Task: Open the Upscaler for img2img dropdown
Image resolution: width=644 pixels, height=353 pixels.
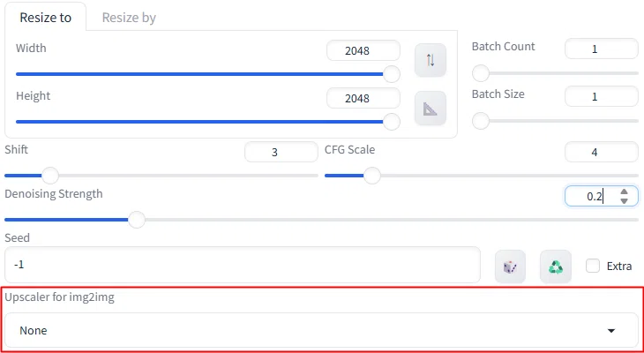Action: (x=321, y=330)
